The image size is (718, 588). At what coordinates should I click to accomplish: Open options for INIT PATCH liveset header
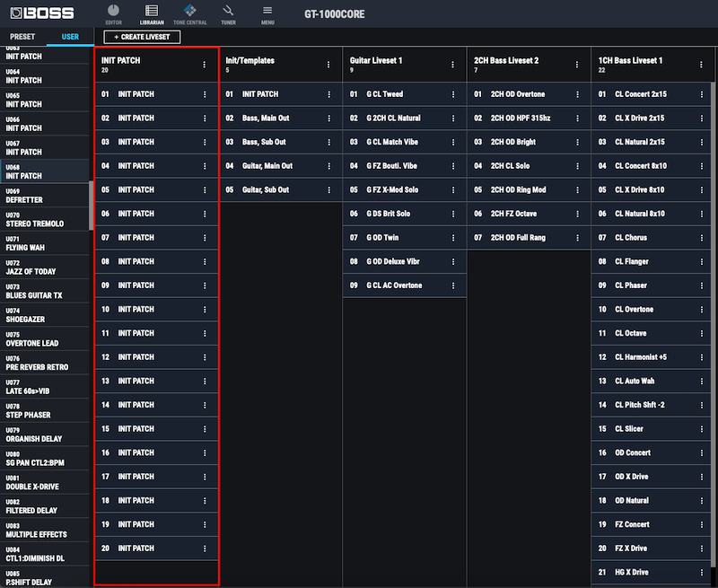[205, 65]
